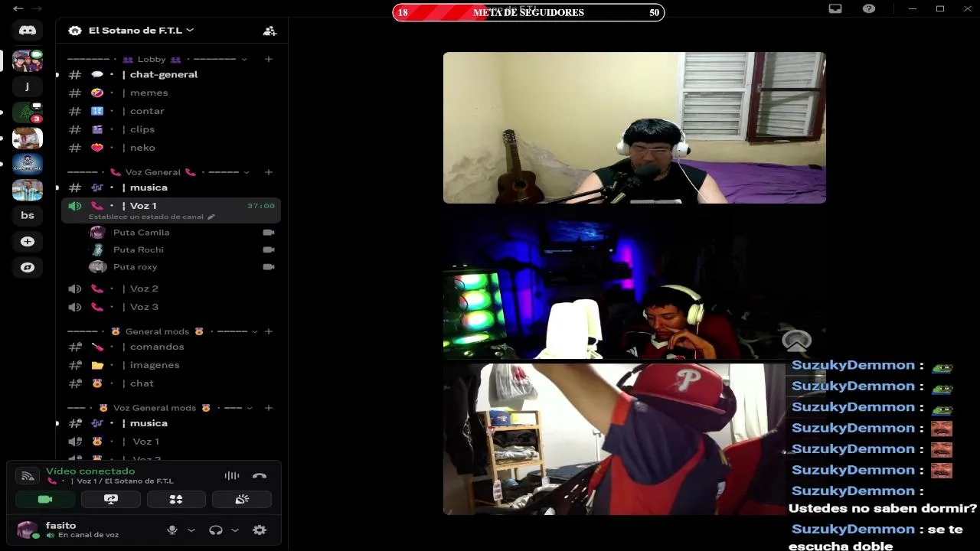Open the server labeled "j"
Viewport: 980px width, 551px height.
tap(28, 86)
